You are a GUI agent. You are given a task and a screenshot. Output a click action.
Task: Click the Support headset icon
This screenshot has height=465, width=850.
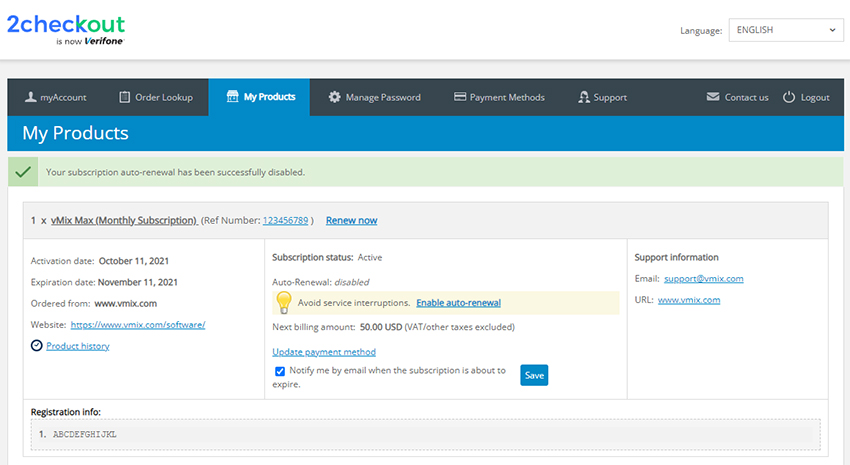(584, 97)
